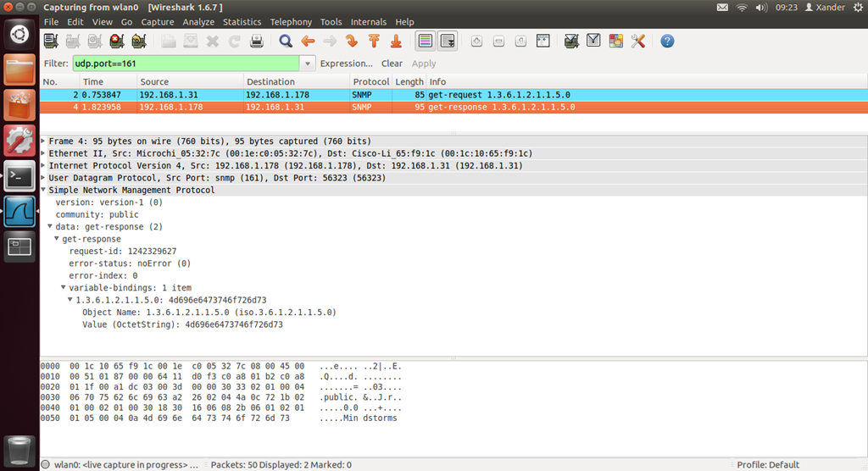Edit capture filters
This screenshot has width=868, height=471.
click(571, 41)
